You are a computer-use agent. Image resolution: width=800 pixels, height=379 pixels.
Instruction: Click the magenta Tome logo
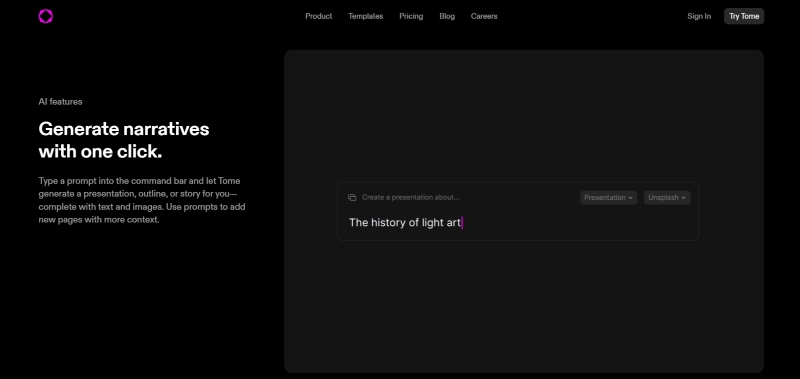45,16
